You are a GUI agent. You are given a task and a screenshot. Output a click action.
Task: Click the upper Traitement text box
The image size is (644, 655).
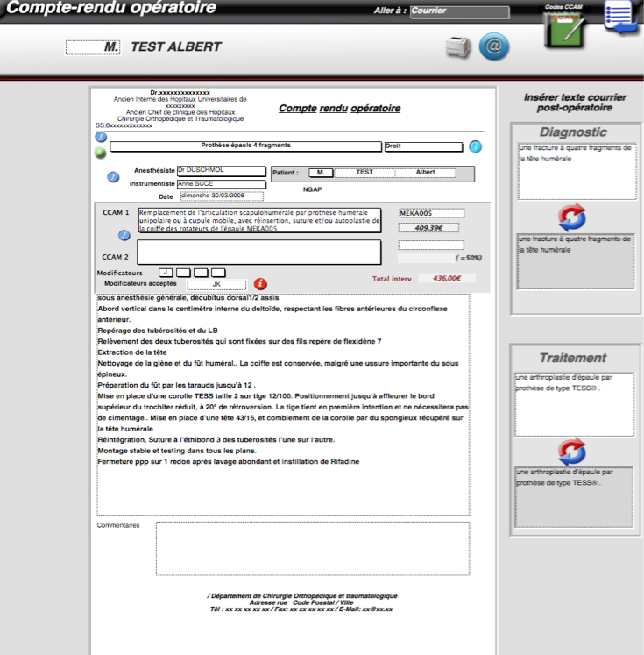(x=574, y=404)
